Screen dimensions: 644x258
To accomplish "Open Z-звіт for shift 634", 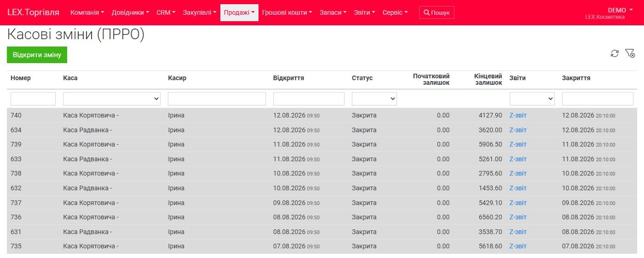I will click(518, 130).
